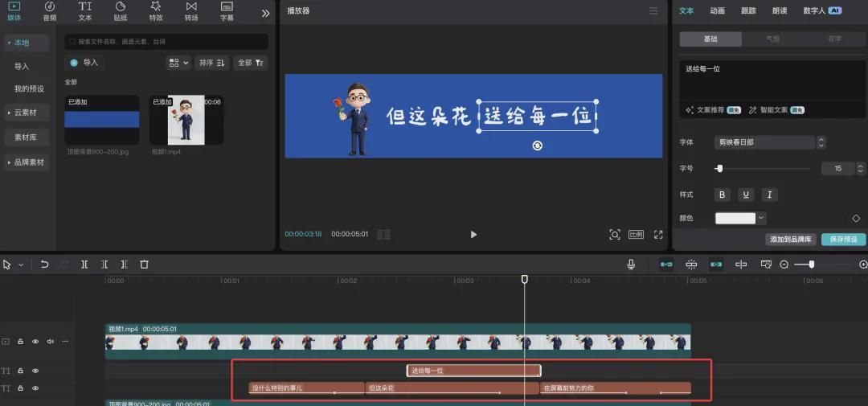Switch to the 贴纸 stickers tab
Screen dimensions: 868x406
(120, 11)
